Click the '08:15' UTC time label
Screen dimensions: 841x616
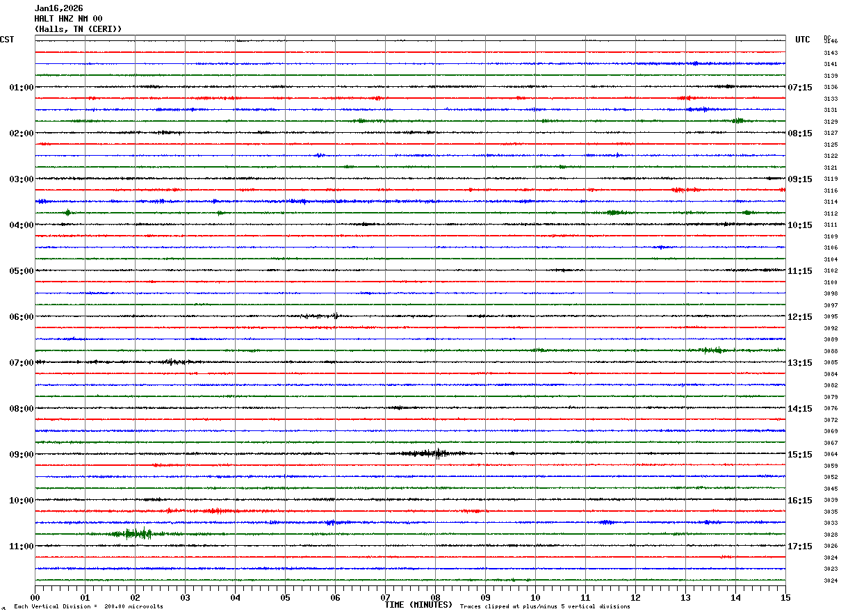[800, 133]
